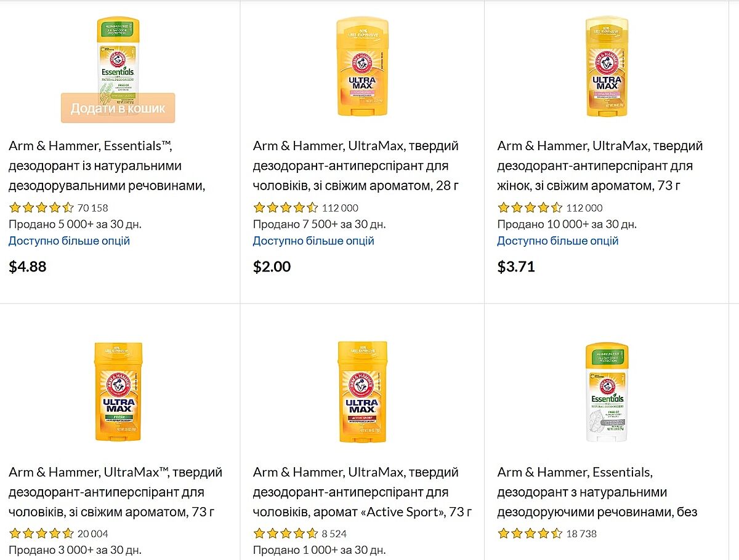Screen dimensions: 739x560
Task: Click the star rating with 18 738 reviews
Action: 530,534
